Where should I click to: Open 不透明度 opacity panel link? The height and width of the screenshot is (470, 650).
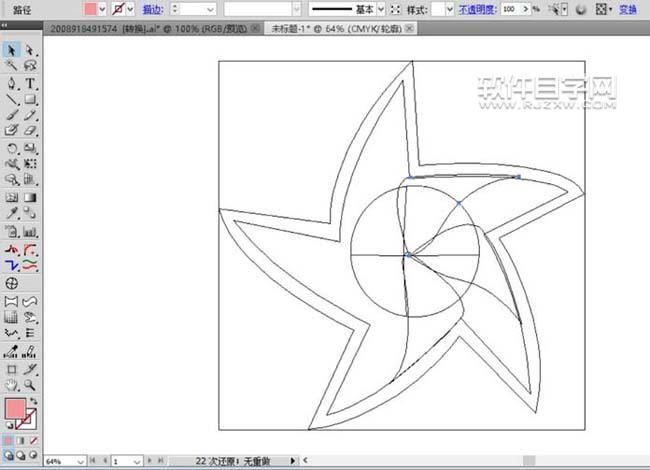tap(477, 9)
